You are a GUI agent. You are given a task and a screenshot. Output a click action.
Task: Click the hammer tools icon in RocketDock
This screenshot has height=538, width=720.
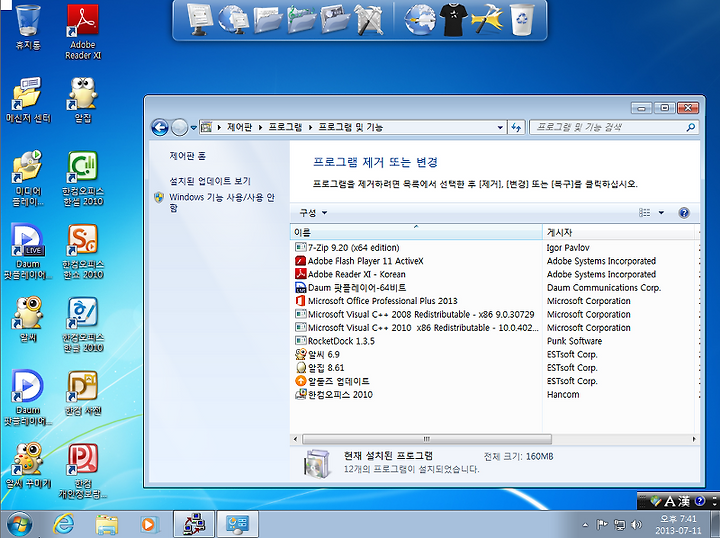486,19
